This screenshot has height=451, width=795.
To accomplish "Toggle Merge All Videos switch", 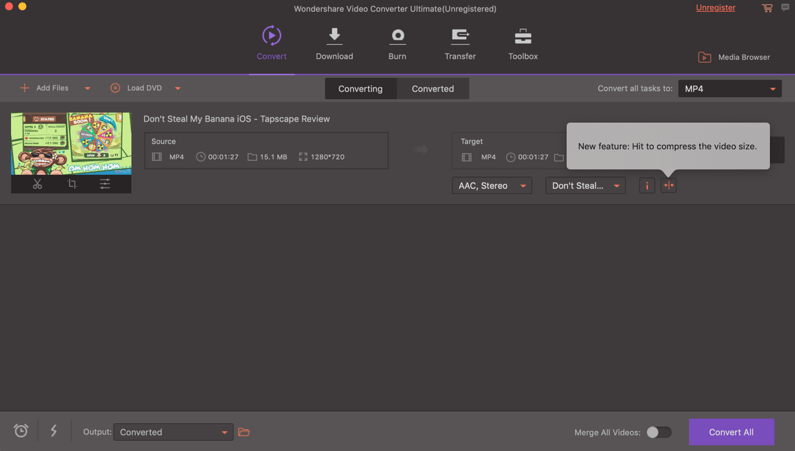I will pyautogui.click(x=659, y=432).
